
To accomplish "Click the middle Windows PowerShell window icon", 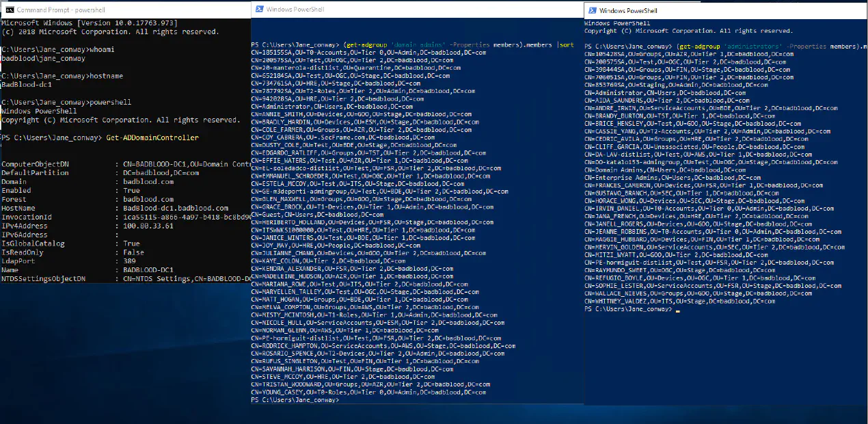I will [259, 10].
